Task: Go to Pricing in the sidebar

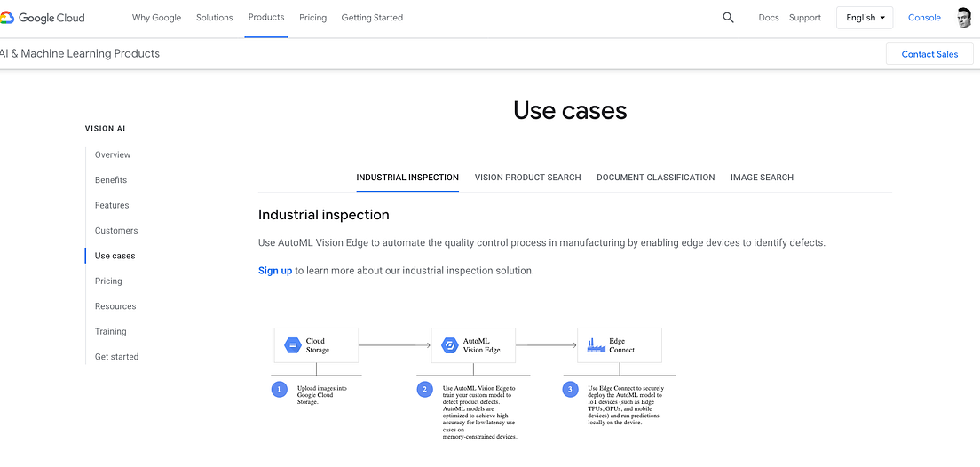Action: 109,281
